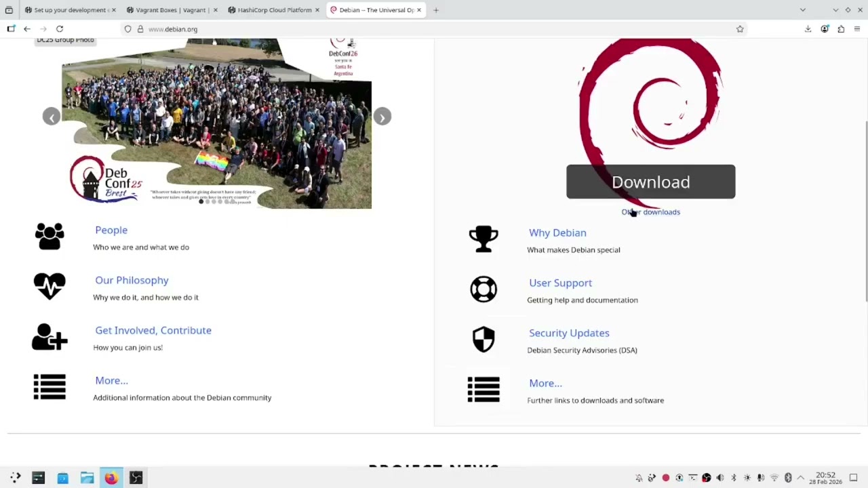Click the show desktop button in tray
Screen dimensions: 868x488
click(854, 478)
